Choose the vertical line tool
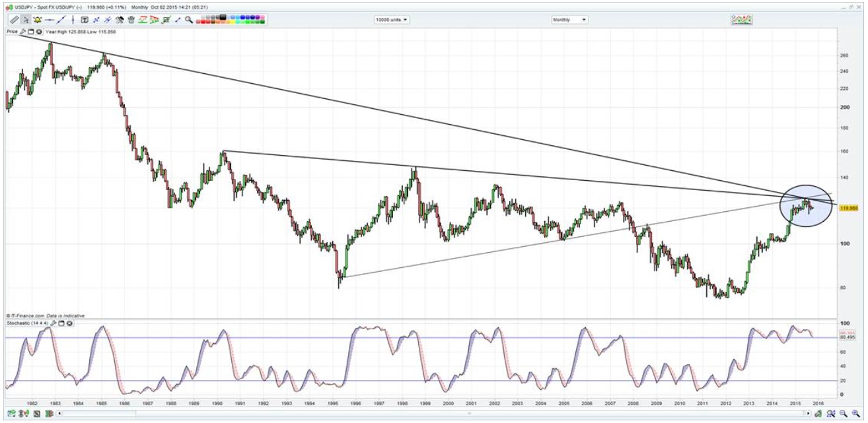Viewport: 868px width, 423px height. [72, 20]
